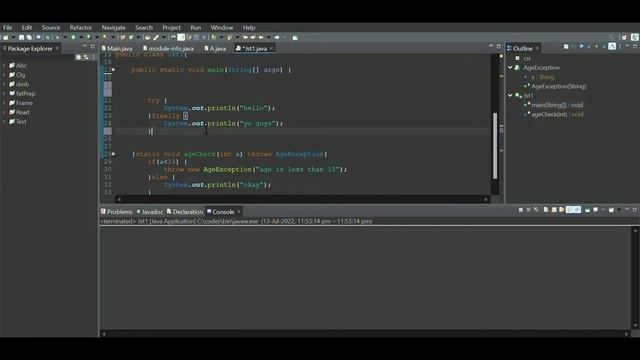Click the Open Type toolbar icon
This screenshot has width=640, height=360.
pos(147,37)
